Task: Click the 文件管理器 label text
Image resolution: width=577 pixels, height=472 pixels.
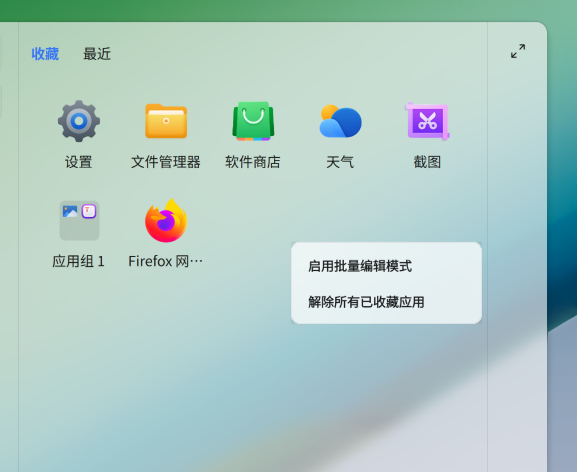Action: tap(166, 162)
